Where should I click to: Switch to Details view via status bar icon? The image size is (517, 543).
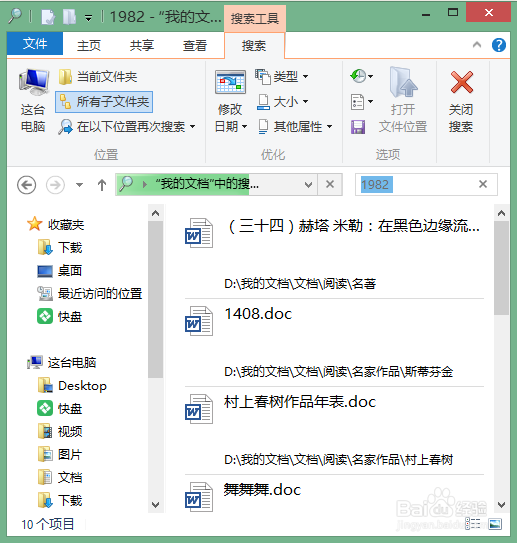click(x=473, y=524)
